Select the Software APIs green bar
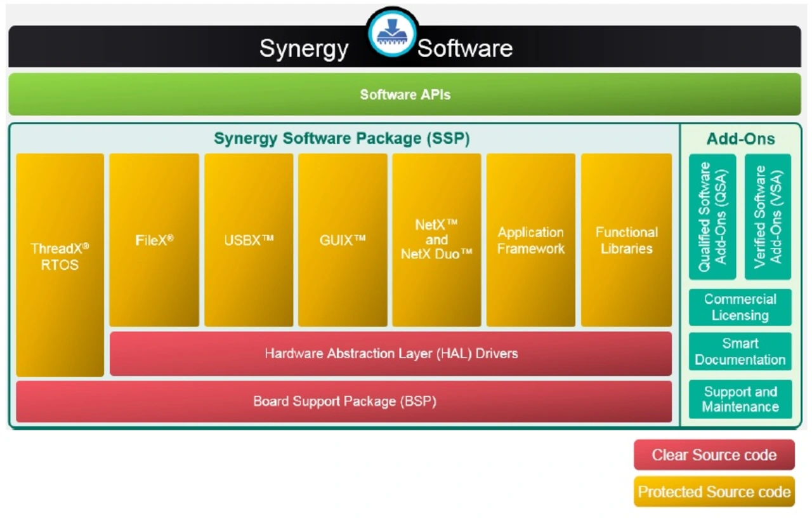The image size is (812, 520). point(405,95)
